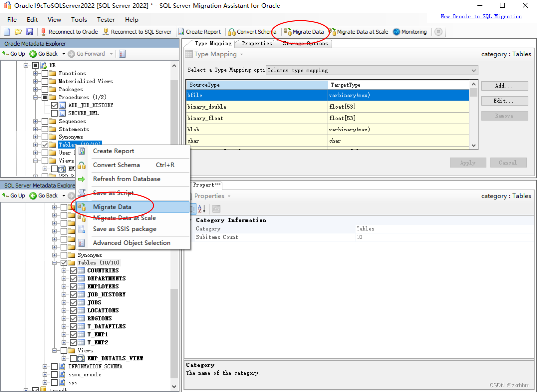Expand the Synonyms folder in Oracle tree
This screenshot has width=537, height=392.
35,137
